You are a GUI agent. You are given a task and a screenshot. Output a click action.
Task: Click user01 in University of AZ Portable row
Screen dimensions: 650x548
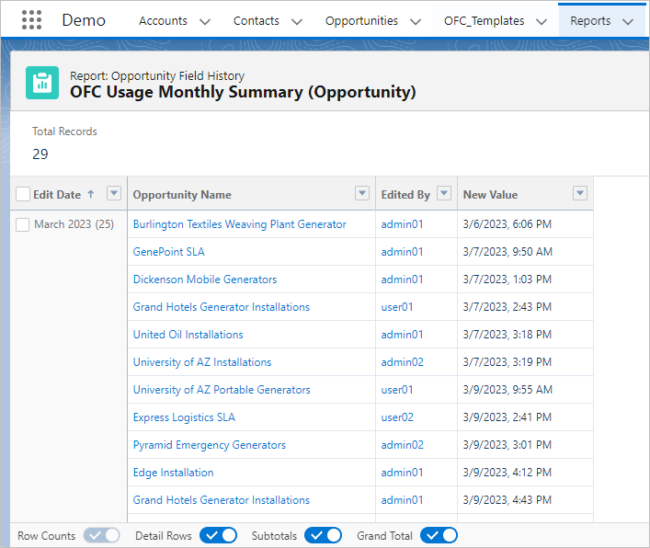tap(397, 390)
